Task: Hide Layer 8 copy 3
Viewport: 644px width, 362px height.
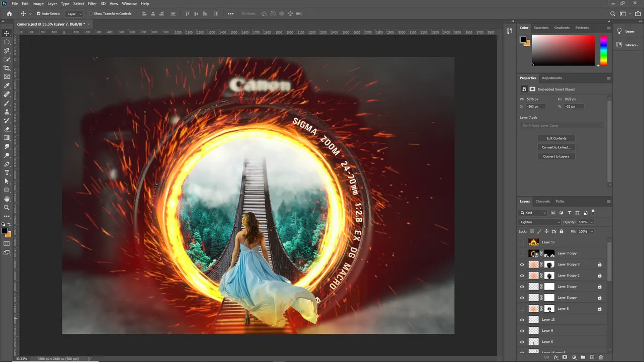Action: pyautogui.click(x=522, y=264)
